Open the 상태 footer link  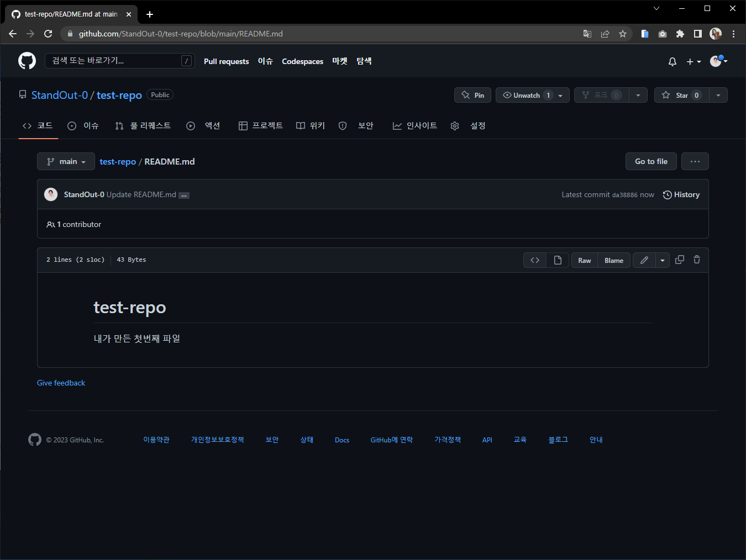[x=307, y=440]
